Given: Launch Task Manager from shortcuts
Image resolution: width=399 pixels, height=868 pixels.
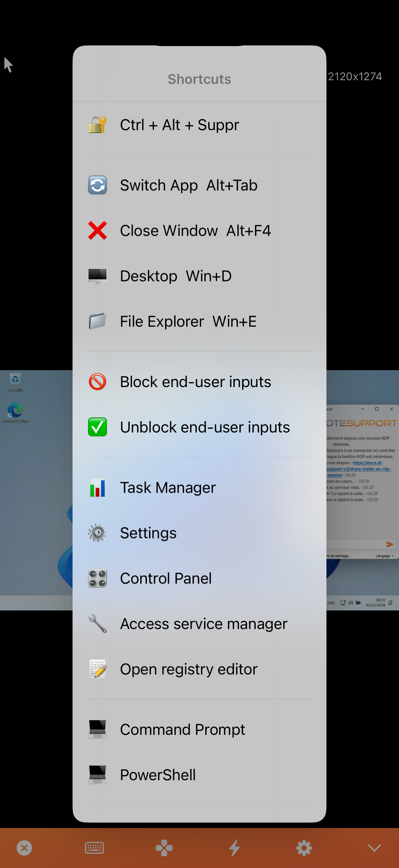Looking at the screenshot, I should point(199,487).
